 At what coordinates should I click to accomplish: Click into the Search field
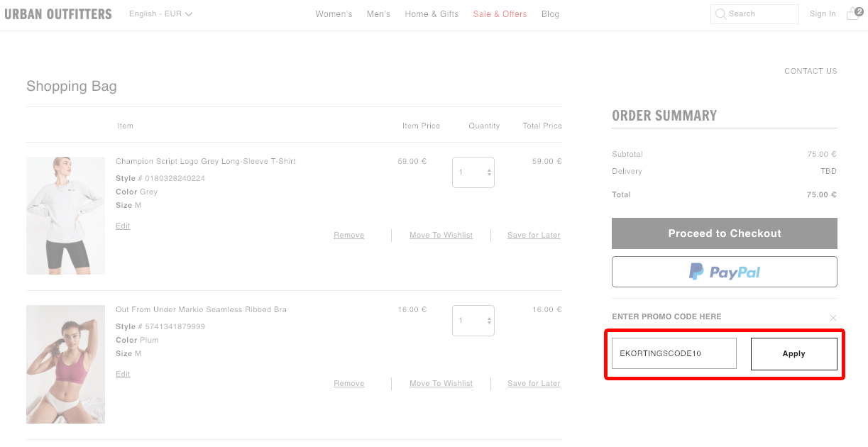pos(754,13)
